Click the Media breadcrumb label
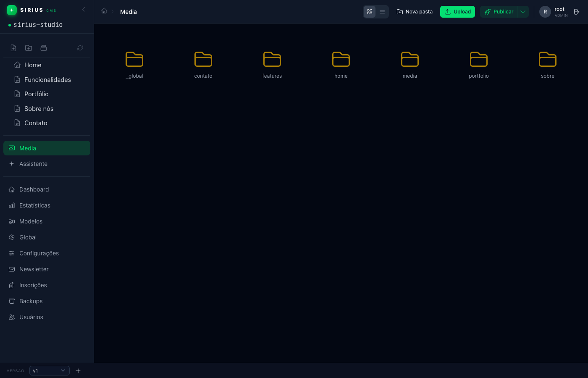The height and width of the screenshot is (378, 588). (129, 12)
